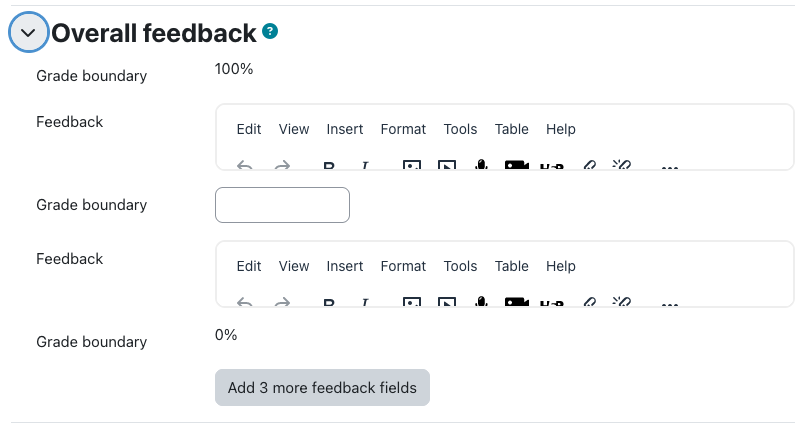797x425 pixels.
Task: Click the empty Grade boundary input field
Action: pyautogui.click(x=282, y=205)
